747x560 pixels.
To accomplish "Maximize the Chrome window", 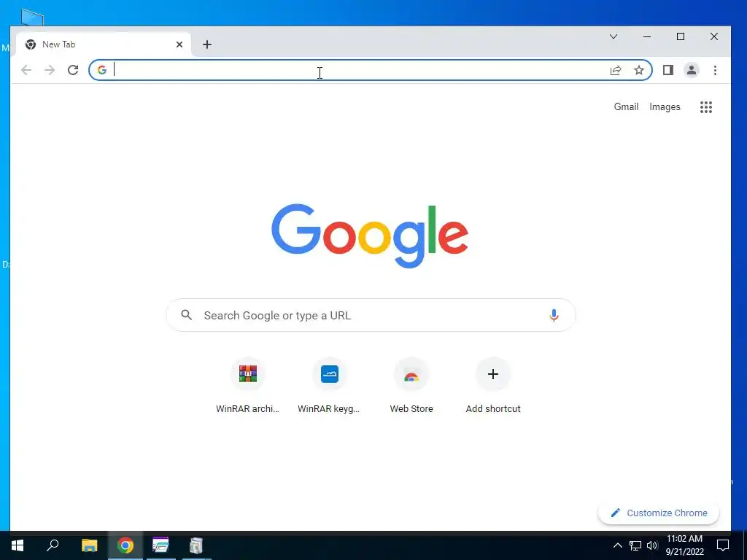I will click(x=681, y=36).
